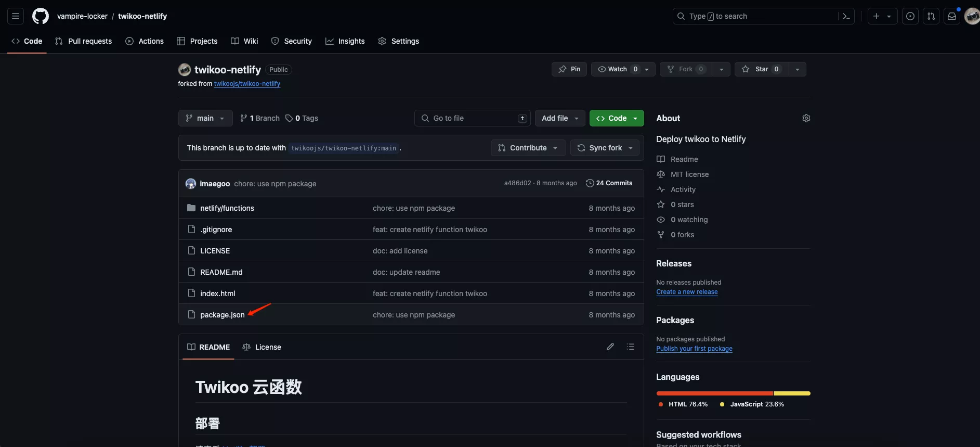Expand the Fork options arrow
980x447 pixels.
[x=722, y=69]
